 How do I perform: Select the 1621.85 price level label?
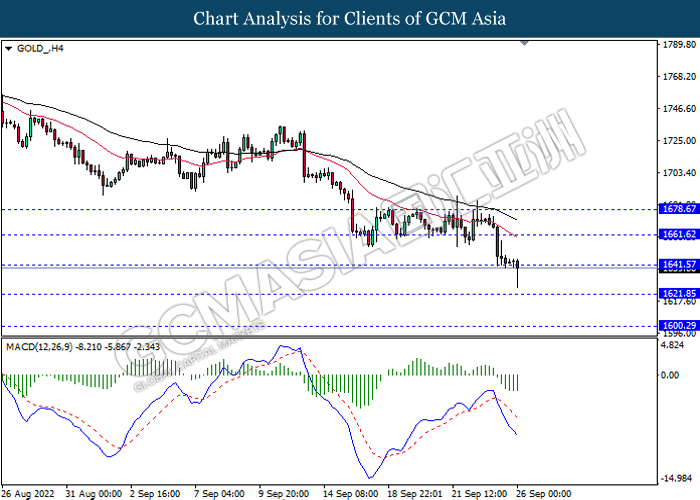point(679,293)
